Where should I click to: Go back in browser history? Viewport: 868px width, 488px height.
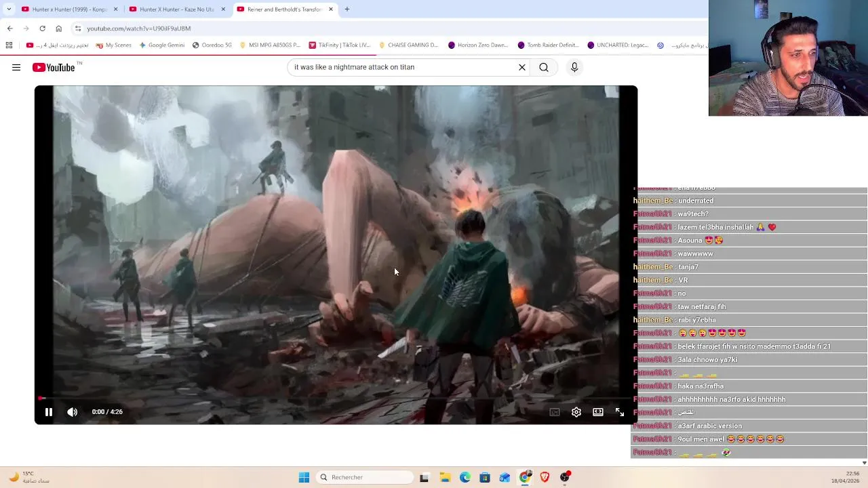(9, 28)
